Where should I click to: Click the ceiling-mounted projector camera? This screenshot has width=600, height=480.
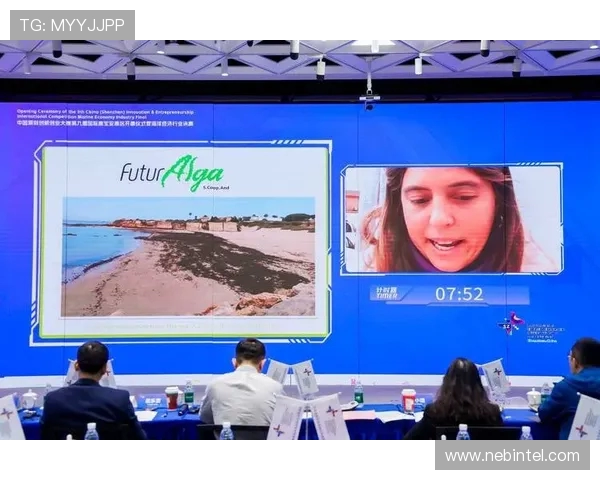(369, 98)
